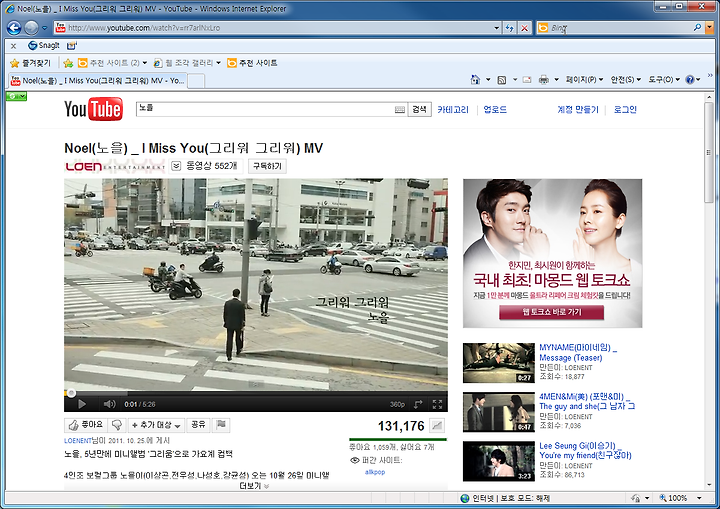The width and height of the screenshot is (720, 509).
Task: Enter fullscreen with the fullscreen icon
Action: tap(437, 404)
